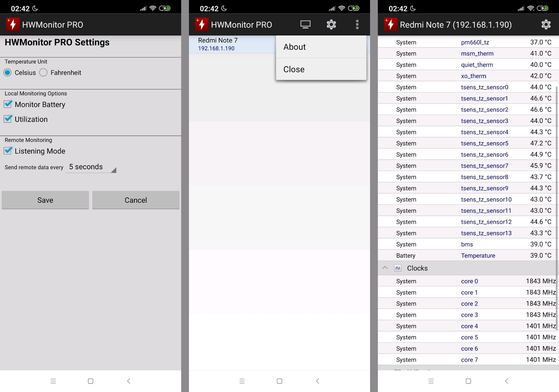
Task: Tap back nav arrow on left phone
Action: pos(129,381)
